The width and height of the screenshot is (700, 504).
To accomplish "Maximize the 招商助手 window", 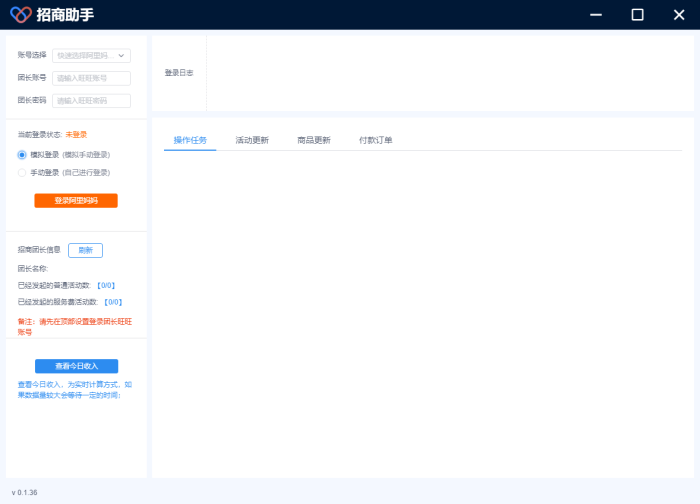I will [x=637, y=15].
